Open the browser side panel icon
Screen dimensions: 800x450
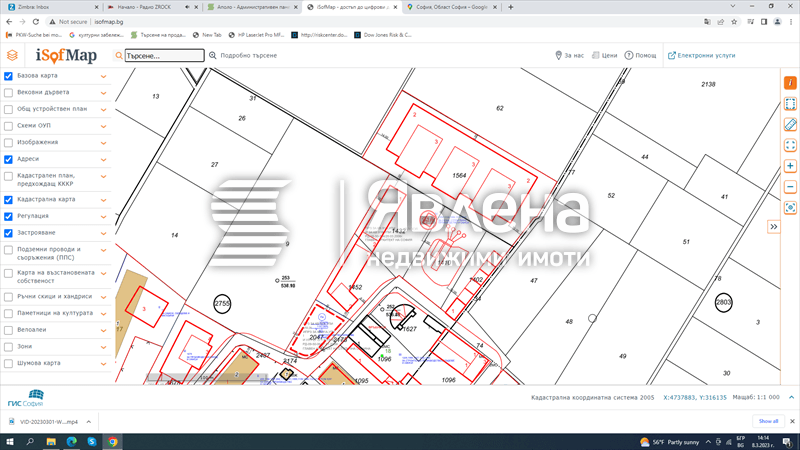[764, 22]
